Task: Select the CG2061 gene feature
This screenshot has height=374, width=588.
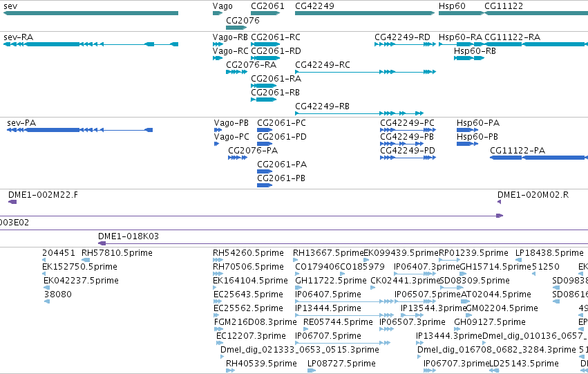Action: 265,13
